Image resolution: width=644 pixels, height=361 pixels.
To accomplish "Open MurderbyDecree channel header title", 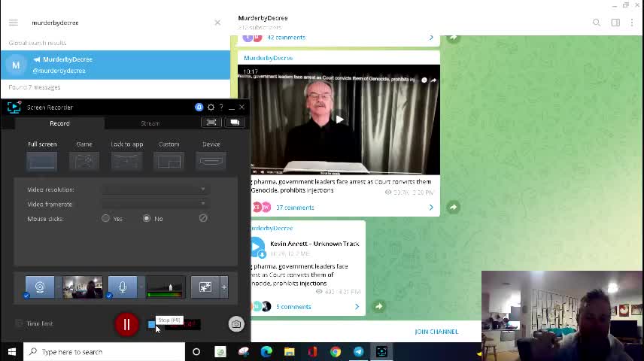I will (263, 18).
